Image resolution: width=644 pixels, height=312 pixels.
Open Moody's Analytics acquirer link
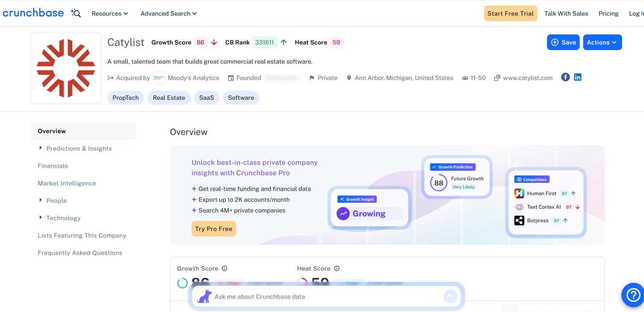pyautogui.click(x=193, y=78)
